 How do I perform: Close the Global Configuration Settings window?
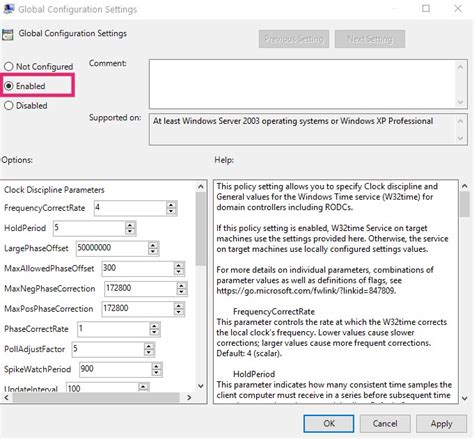458,9
